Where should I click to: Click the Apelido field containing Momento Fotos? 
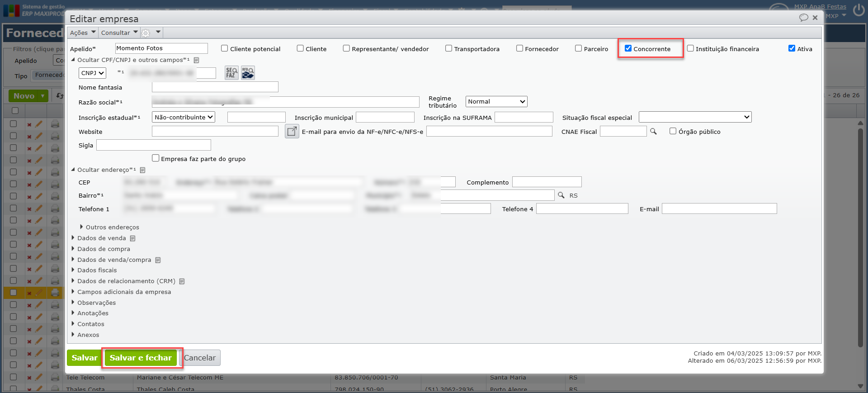pyautogui.click(x=161, y=48)
